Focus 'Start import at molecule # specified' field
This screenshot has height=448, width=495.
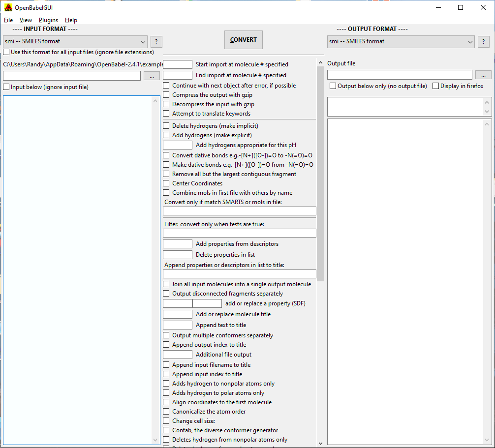point(178,64)
